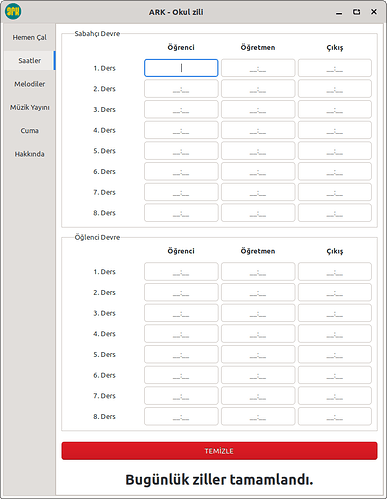Image resolution: width=387 pixels, height=499 pixels.
Task: Close the ARK - Okul zili window
Action: coord(374,12)
